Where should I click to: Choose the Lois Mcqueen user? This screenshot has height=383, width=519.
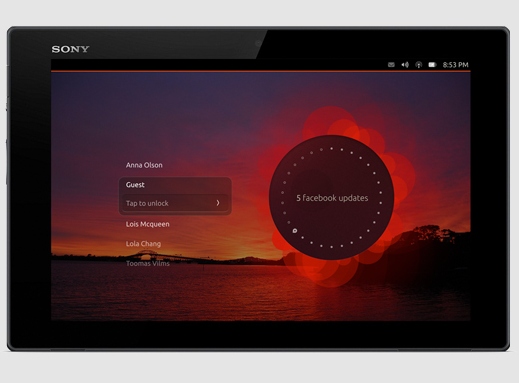pyautogui.click(x=148, y=224)
